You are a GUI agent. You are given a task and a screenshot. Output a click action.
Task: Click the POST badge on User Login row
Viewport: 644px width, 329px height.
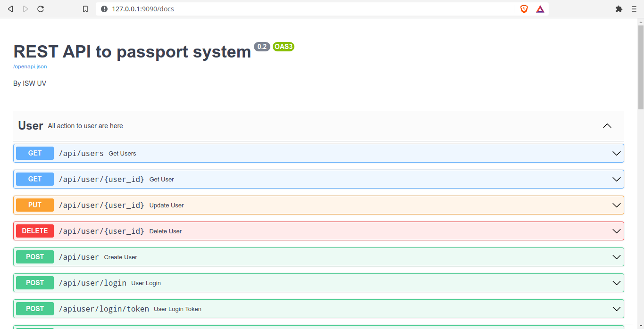pos(34,283)
